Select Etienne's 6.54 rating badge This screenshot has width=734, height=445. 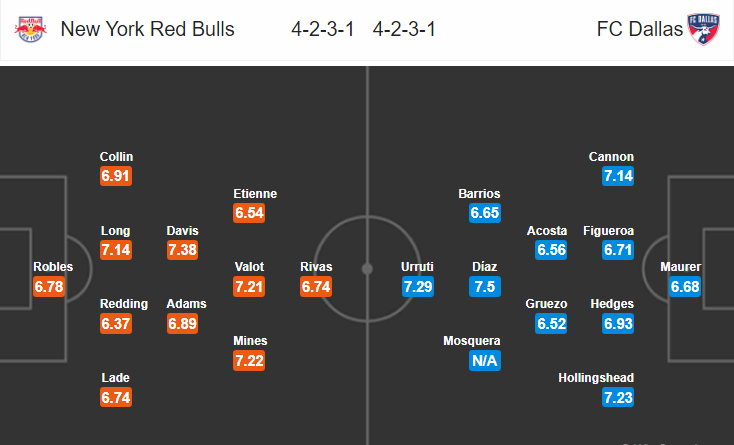(x=249, y=213)
